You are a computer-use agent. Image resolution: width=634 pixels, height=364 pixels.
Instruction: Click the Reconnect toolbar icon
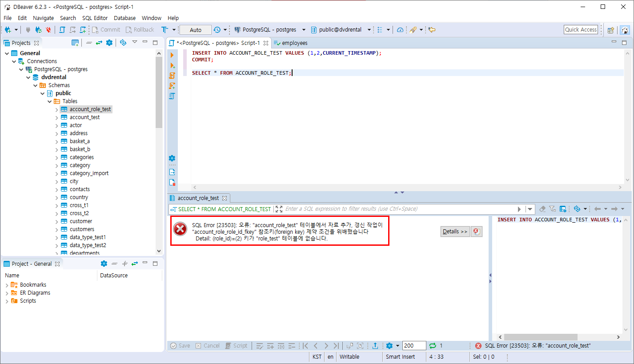point(38,30)
